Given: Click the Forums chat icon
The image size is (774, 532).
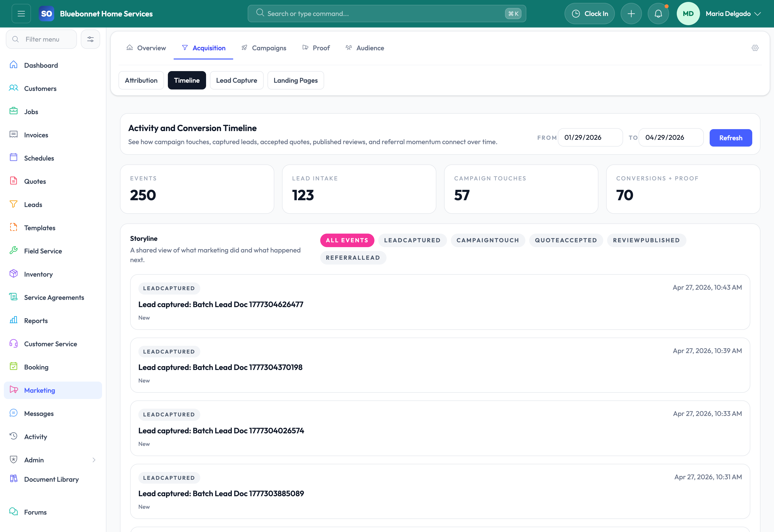Looking at the screenshot, I should 14,512.
